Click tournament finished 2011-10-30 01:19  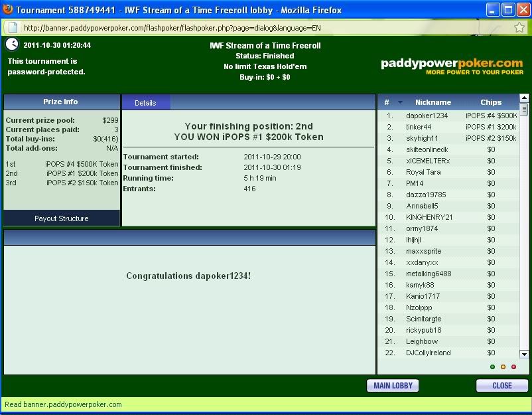click(272, 167)
